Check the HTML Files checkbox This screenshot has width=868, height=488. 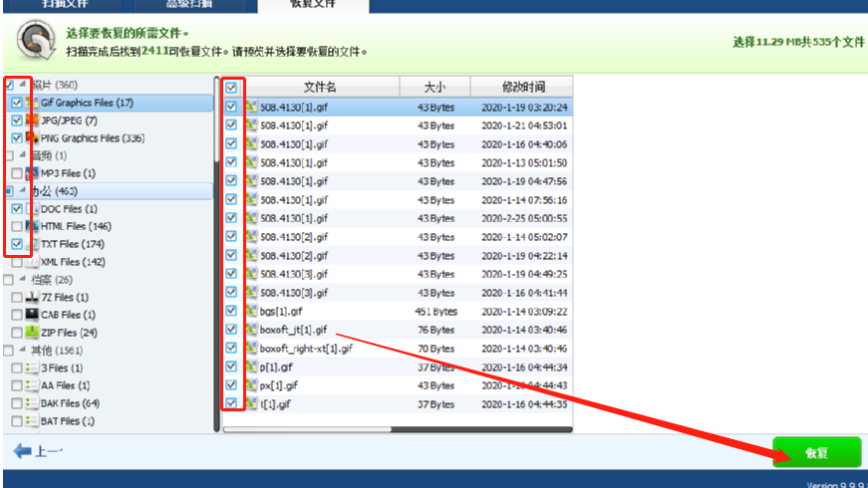click(x=17, y=226)
